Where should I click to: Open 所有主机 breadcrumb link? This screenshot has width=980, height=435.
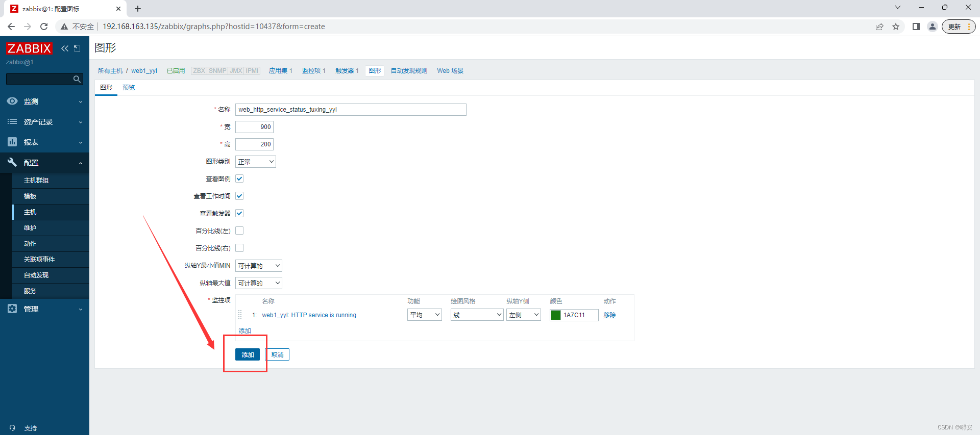[110, 71]
